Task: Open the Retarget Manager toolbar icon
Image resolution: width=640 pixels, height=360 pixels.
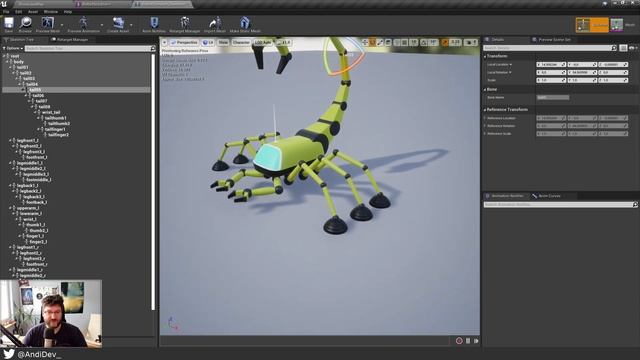Action: 184,23
